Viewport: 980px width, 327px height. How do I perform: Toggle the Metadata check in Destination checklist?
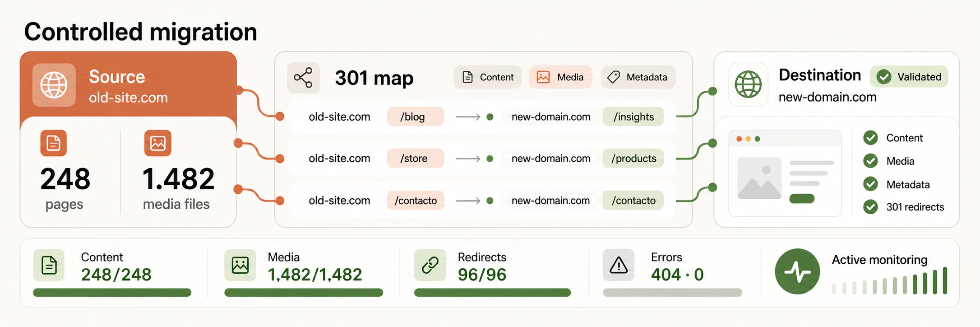[x=870, y=184]
